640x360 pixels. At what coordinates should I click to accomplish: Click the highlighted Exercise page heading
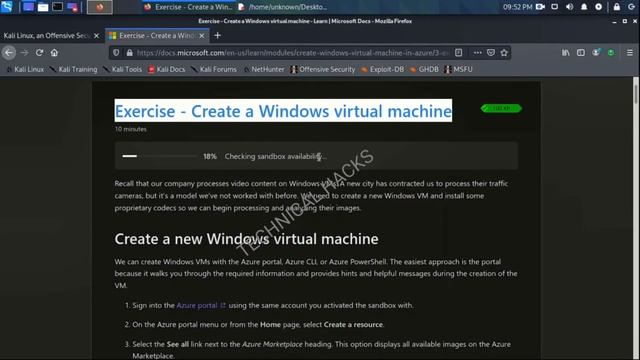point(283,111)
